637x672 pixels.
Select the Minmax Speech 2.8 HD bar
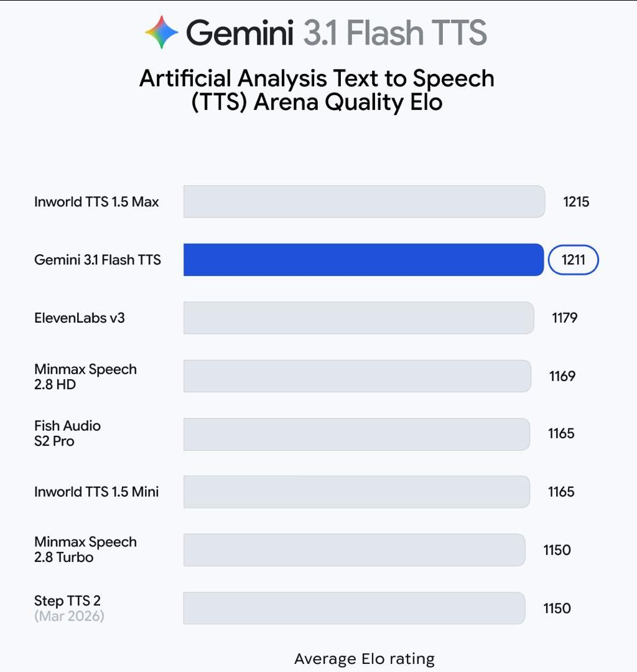[357, 376]
